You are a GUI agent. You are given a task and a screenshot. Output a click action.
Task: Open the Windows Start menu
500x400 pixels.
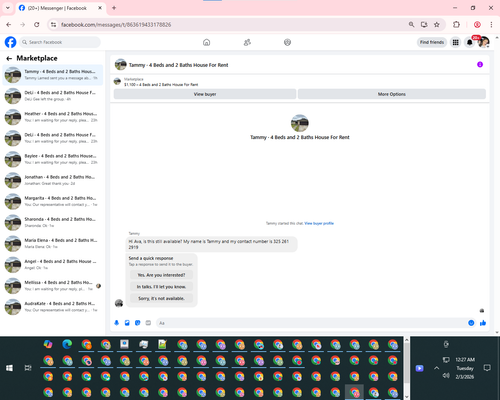[x=9, y=368]
